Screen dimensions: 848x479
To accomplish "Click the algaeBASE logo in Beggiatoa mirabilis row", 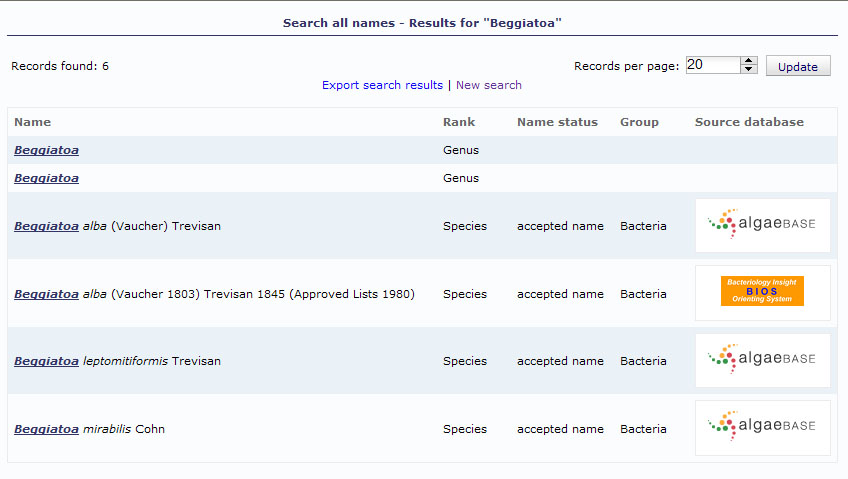I will [x=763, y=428].
